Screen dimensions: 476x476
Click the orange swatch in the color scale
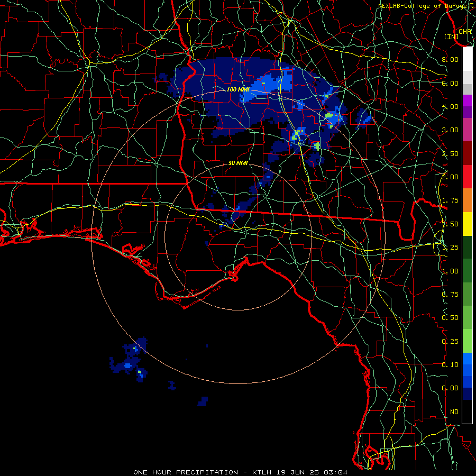(x=467, y=200)
